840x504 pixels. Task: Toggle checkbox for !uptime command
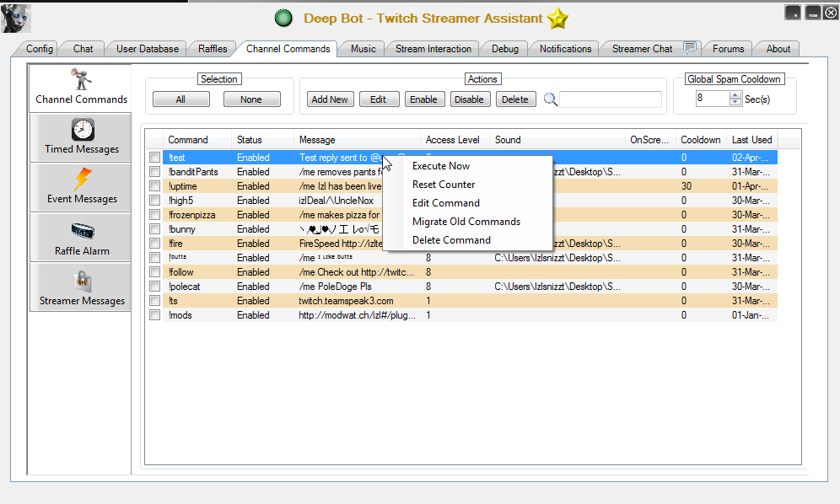[x=155, y=186]
